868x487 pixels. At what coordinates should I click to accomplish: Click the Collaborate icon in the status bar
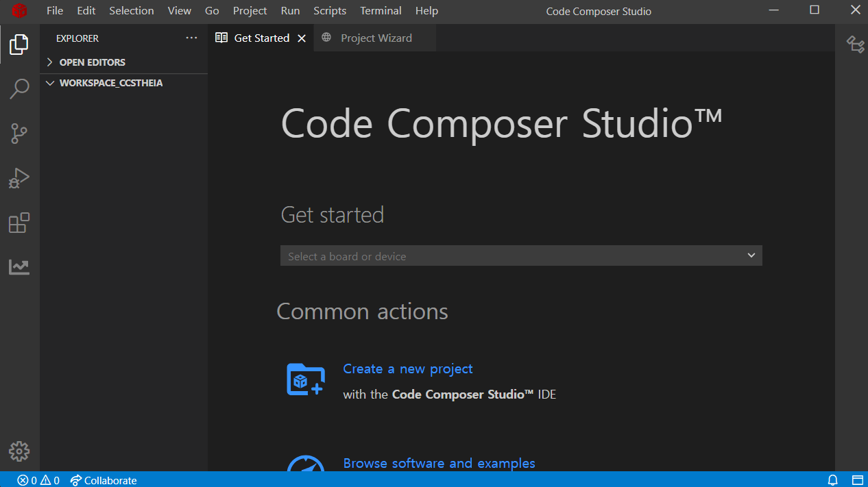tap(103, 480)
